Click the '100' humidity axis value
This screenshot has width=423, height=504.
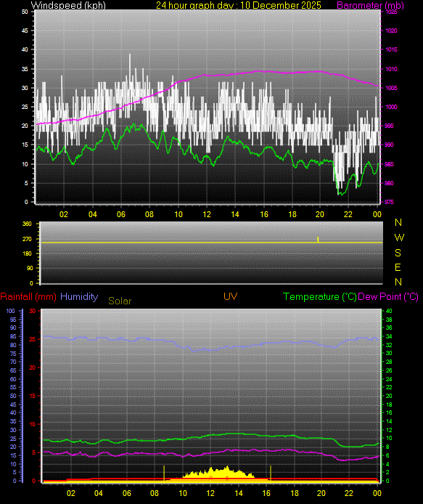click(11, 311)
